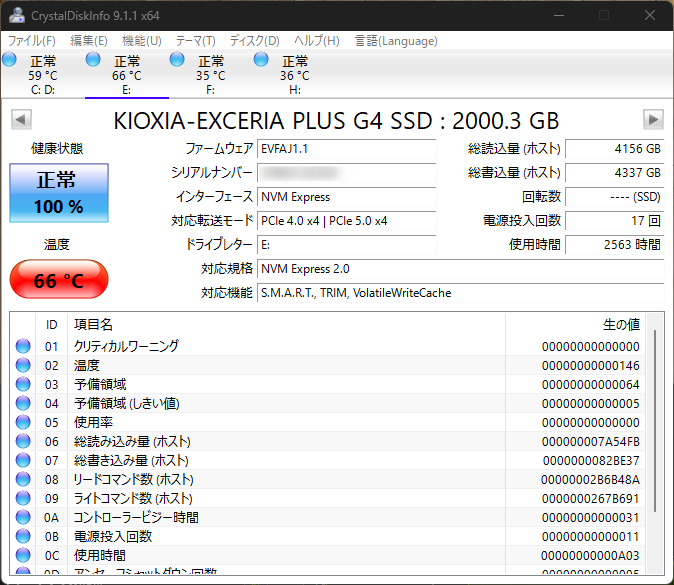Click status orb for H: drive
This screenshot has height=585, width=674.
click(261, 59)
